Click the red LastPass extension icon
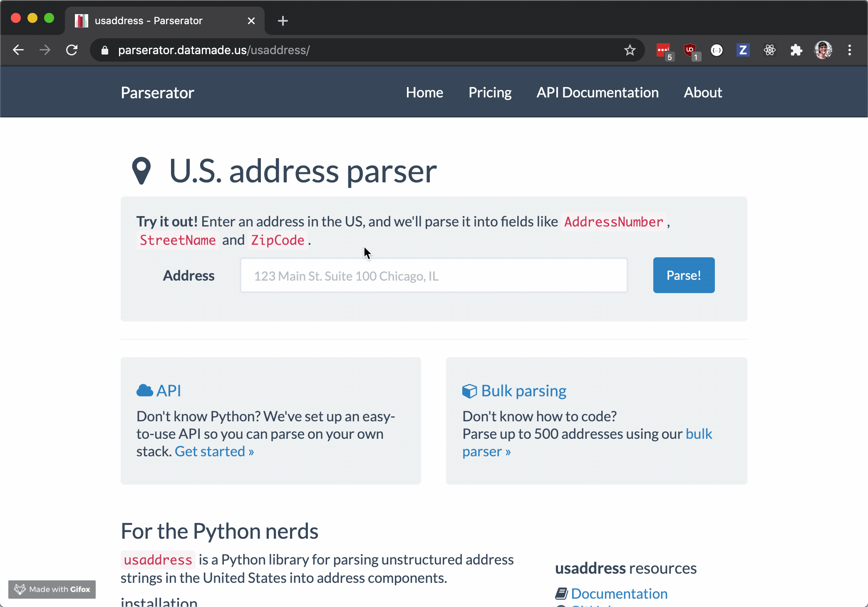868x607 pixels. [663, 50]
